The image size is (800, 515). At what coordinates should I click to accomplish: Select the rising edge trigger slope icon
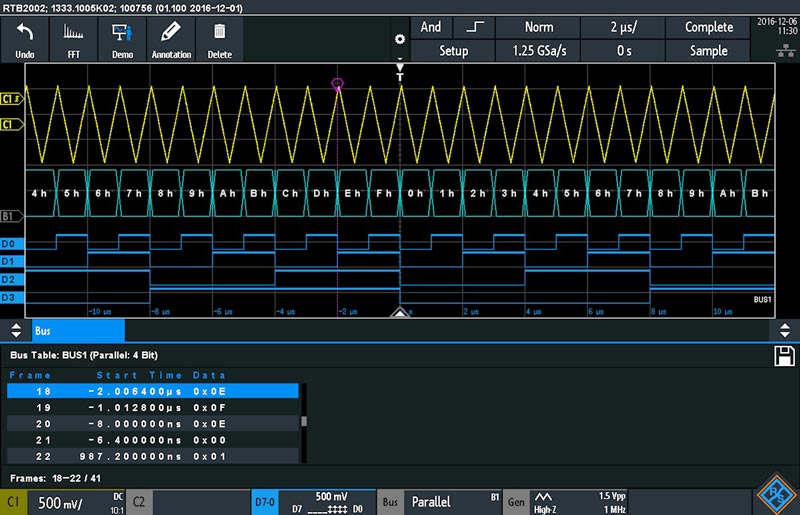point(474,27)
